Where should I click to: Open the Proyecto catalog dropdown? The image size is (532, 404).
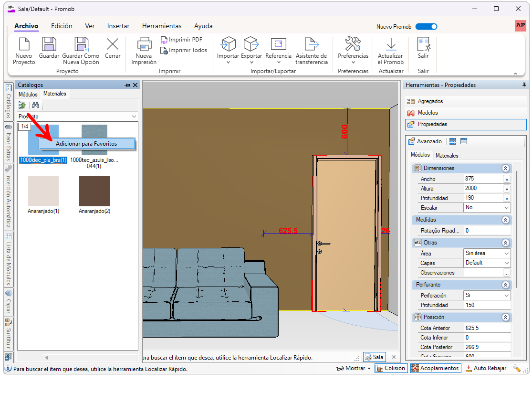click(x=133, y=117)
